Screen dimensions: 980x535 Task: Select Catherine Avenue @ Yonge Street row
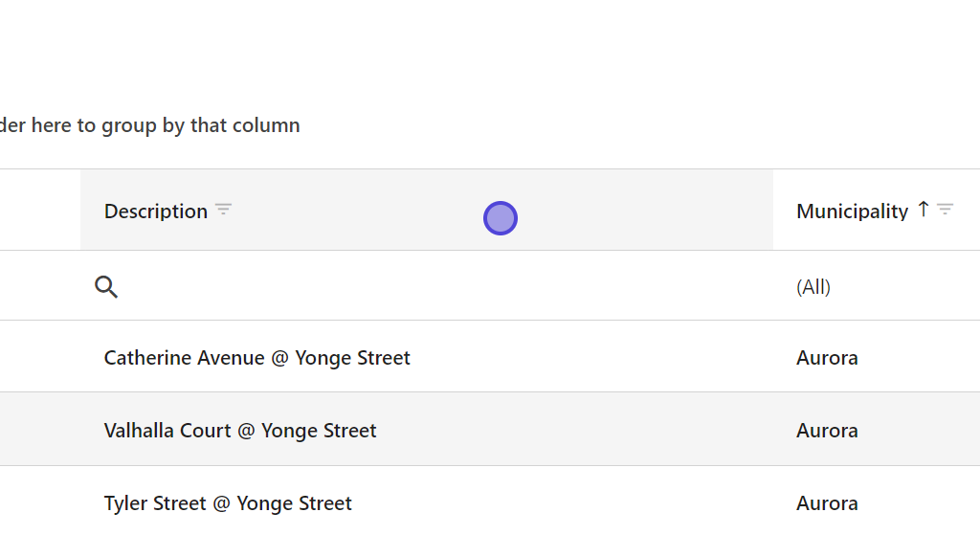coord(256,358)
